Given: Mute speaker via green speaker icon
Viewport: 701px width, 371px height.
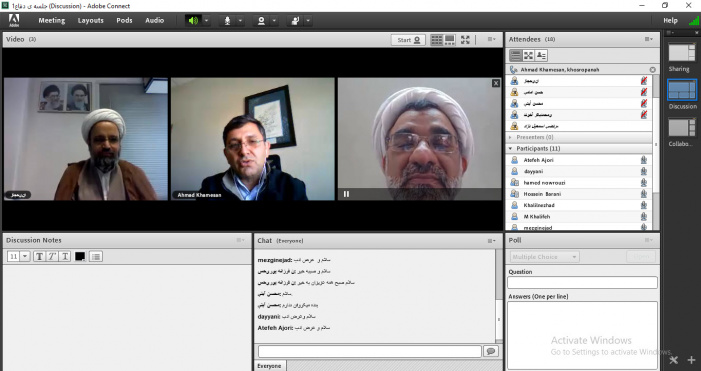Looking at the screenshot, I should [x=193, y=21].
